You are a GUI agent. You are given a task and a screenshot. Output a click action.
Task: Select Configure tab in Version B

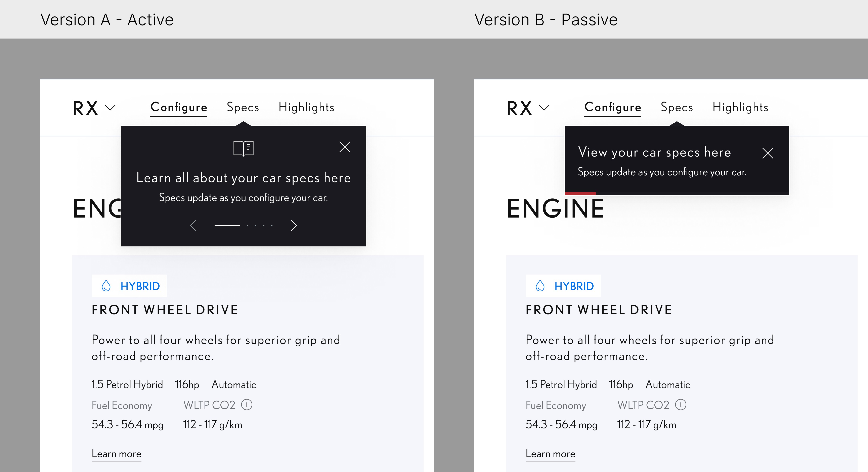[x=613, y=107]
